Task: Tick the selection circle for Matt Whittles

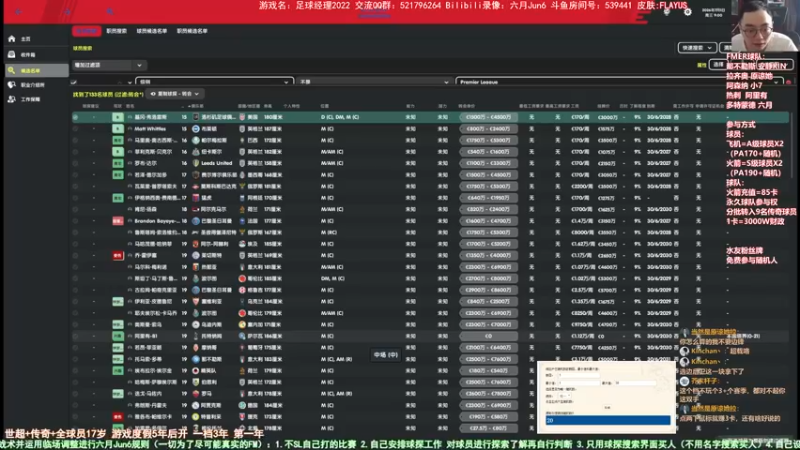Action: pyautogui.click(x=76, y=129)
